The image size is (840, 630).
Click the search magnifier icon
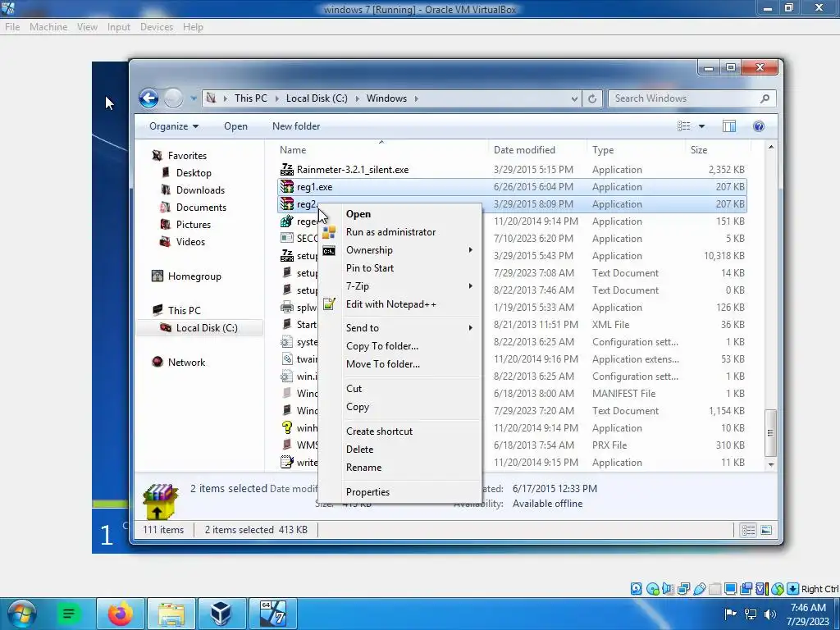click(x=765, y=98)
